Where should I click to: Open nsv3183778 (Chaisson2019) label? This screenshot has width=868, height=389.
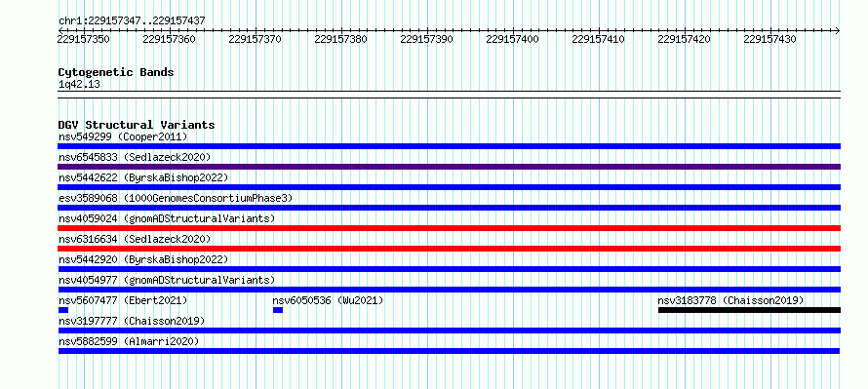coord(731,300)
